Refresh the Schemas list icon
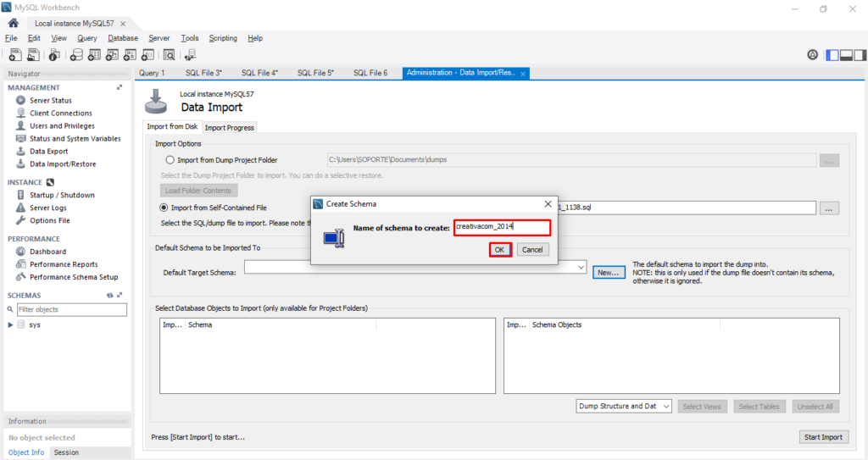Image resolution: width=868 pixels, height=460 pixels. (109, 296)
